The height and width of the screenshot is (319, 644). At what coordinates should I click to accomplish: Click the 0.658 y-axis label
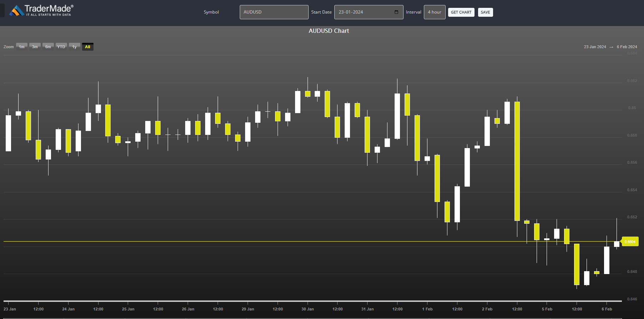tap(632, 135)
